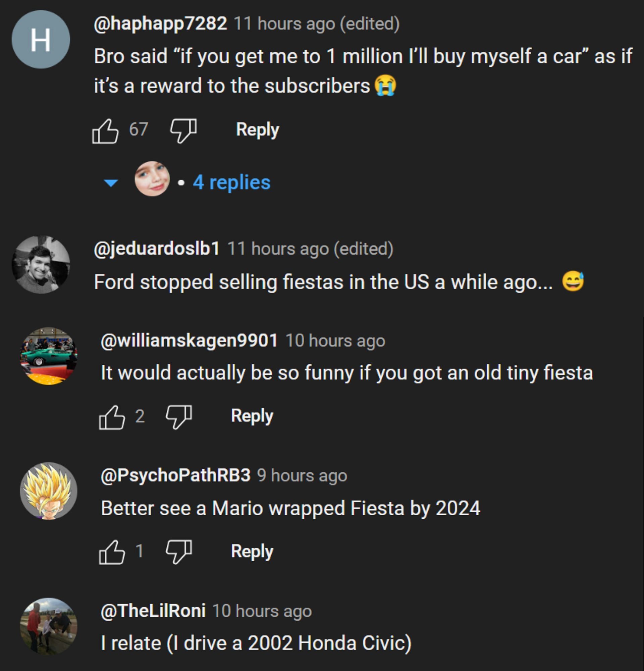Reply to @PsychoPathRB3's comment

pos(252,552)
